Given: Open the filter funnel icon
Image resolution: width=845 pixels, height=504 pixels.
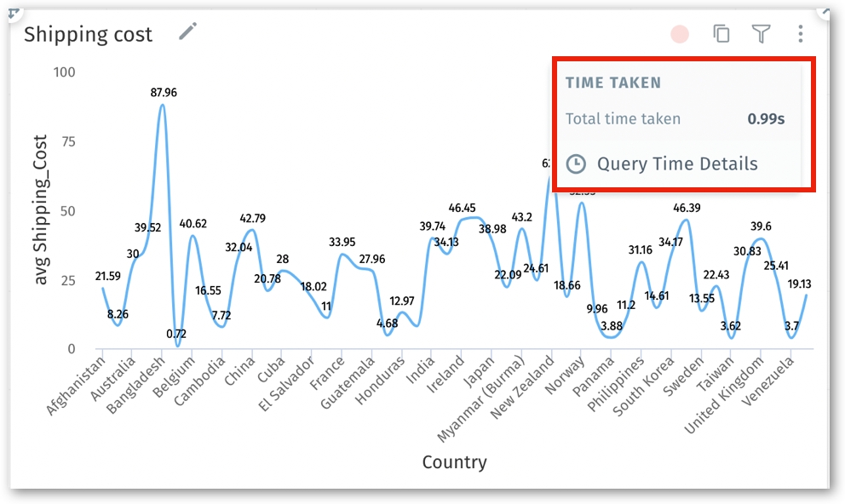Looking at the screenshot, I should click(761, 34).
